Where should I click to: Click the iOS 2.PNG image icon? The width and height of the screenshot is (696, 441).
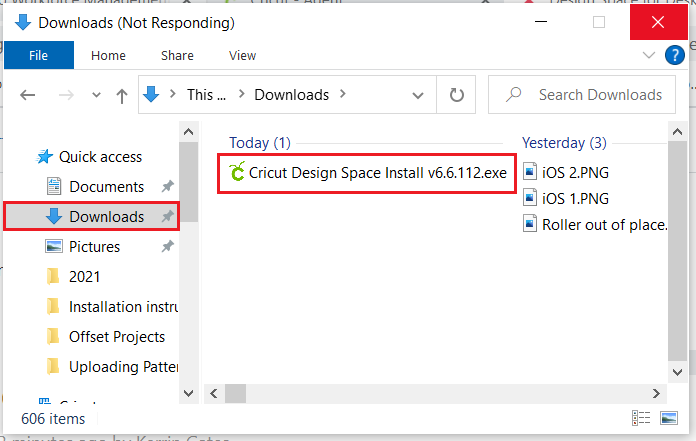click(530, 171)
